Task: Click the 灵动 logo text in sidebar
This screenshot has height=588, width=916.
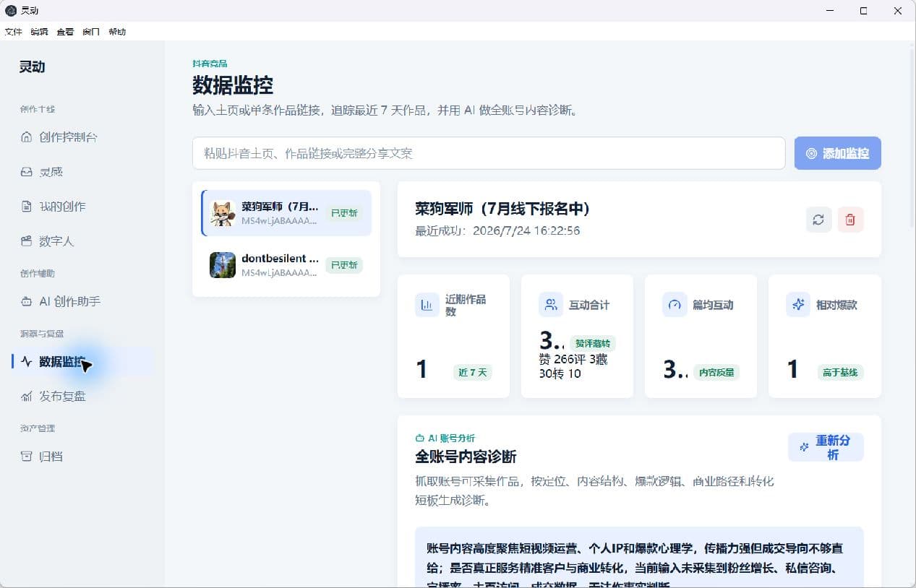Action: point(32,67)
